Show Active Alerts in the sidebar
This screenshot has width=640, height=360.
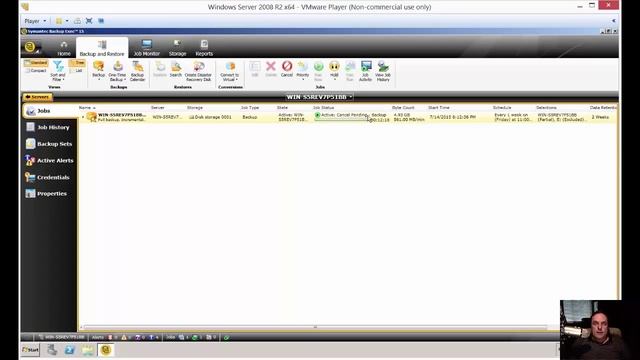[x=50, y=160]
